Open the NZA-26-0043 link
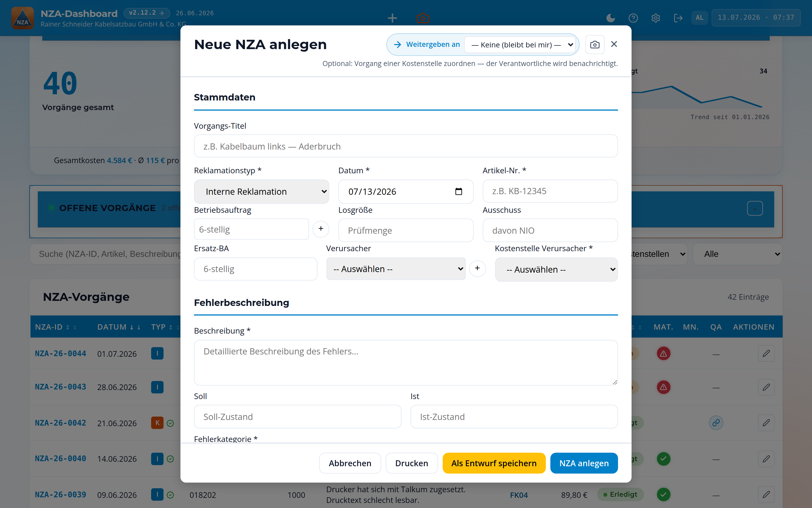The width and height of the screenshot is (812, 508). pyautogui.click(x=60, y=387)
